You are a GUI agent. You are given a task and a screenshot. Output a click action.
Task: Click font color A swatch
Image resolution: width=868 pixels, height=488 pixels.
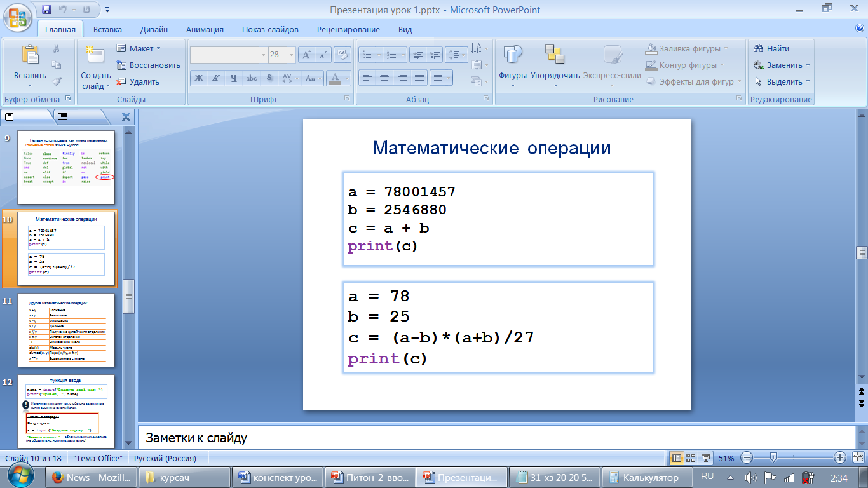click(335, 78)
